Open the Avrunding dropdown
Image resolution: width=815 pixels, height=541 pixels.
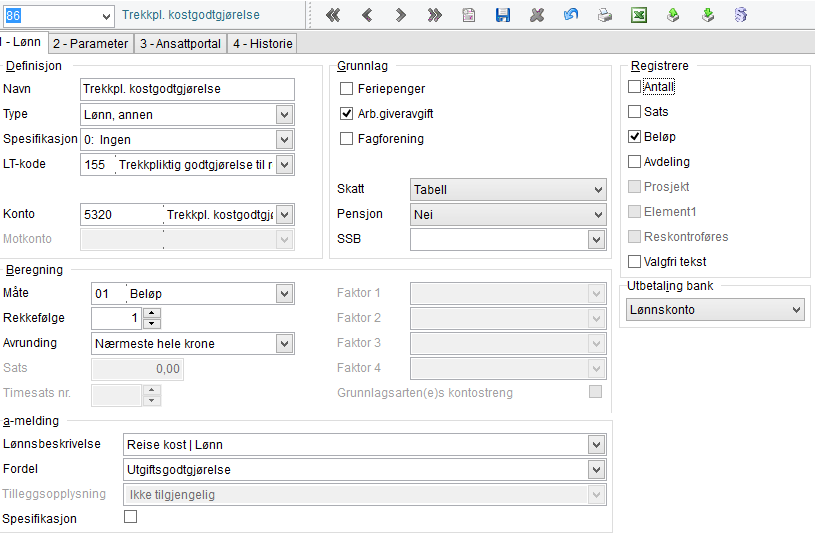[284, 344]
